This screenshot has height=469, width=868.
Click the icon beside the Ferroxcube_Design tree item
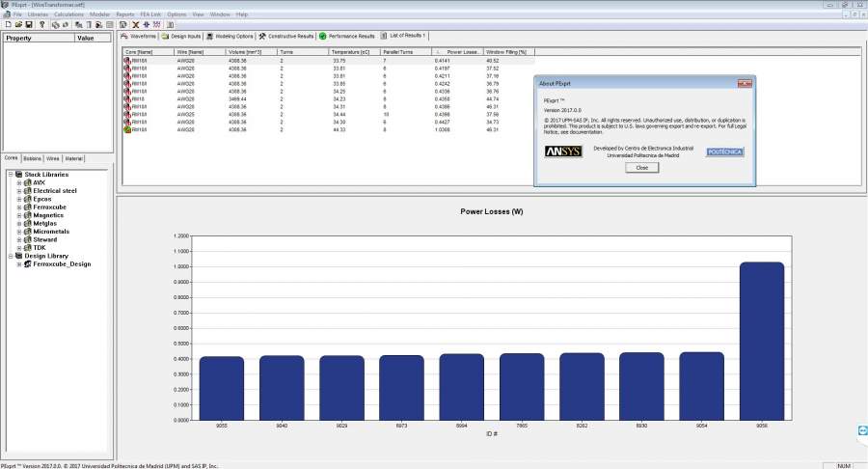[27, 264]
